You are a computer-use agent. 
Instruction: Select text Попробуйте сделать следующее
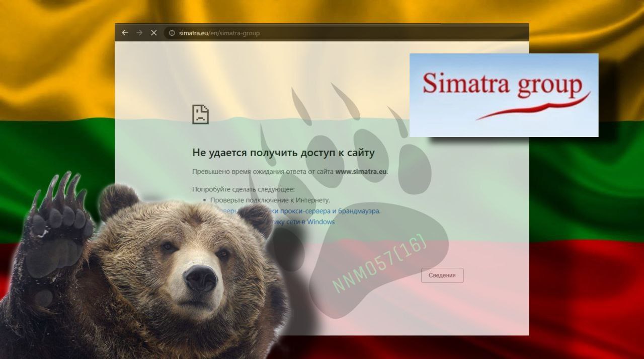[243, 189]
